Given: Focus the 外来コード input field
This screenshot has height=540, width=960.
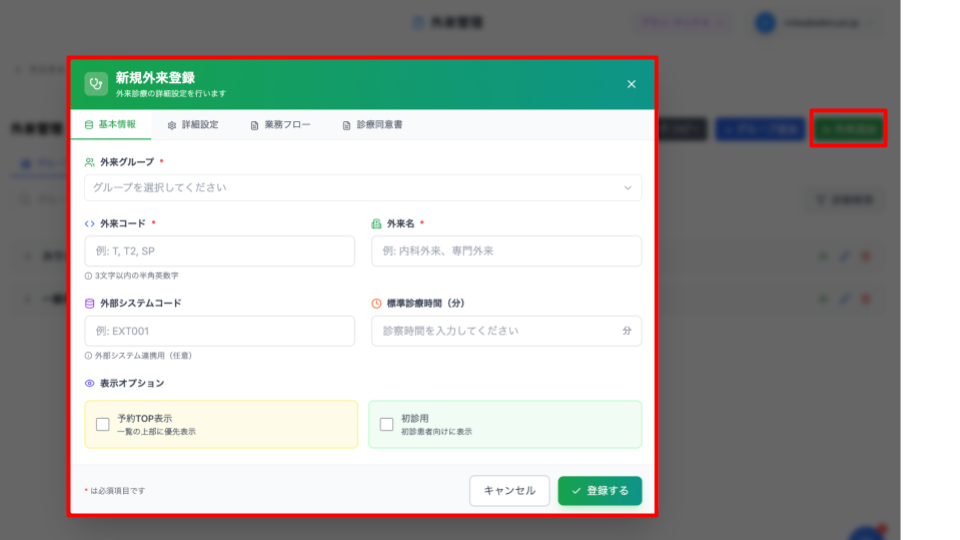Looking at the screenshot, I should [x=220, y=251].
